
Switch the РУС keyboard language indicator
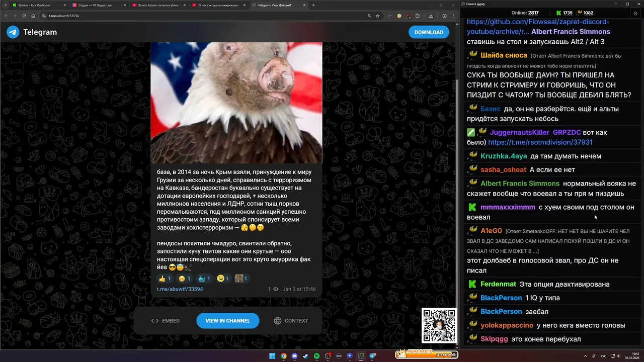tap(603, 356)
